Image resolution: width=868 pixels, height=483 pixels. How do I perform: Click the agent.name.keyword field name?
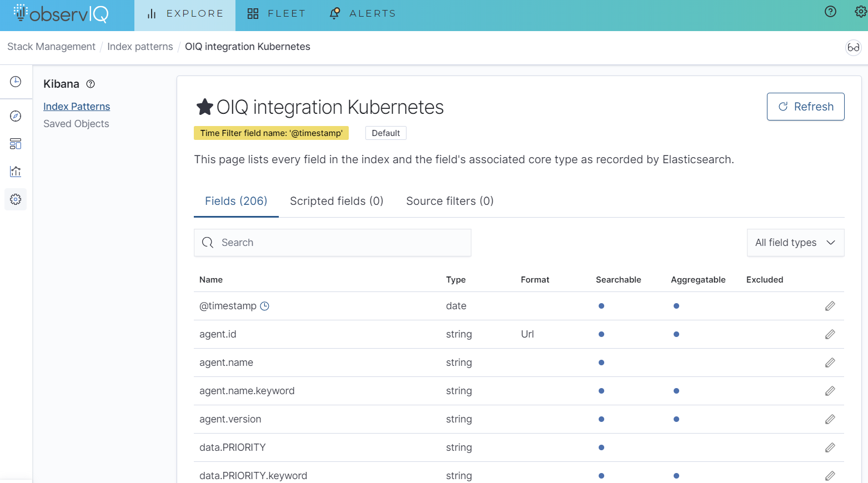[x=247, y=391]
